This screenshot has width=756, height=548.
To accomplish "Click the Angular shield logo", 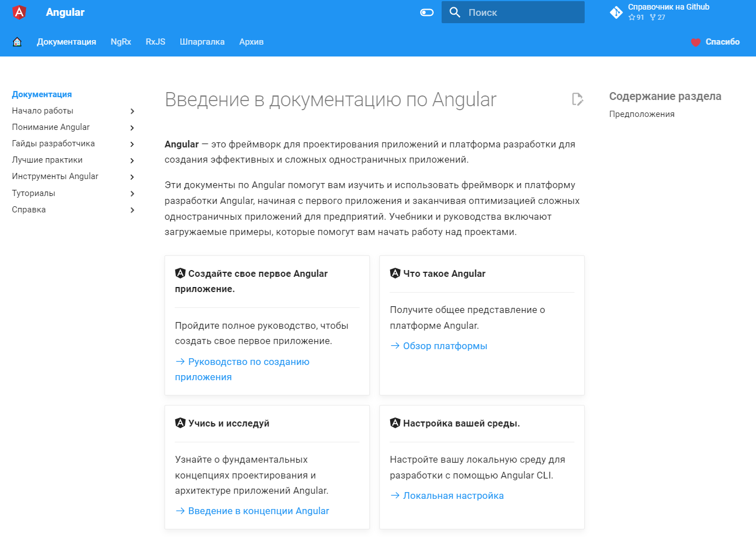I will (19, 12).
